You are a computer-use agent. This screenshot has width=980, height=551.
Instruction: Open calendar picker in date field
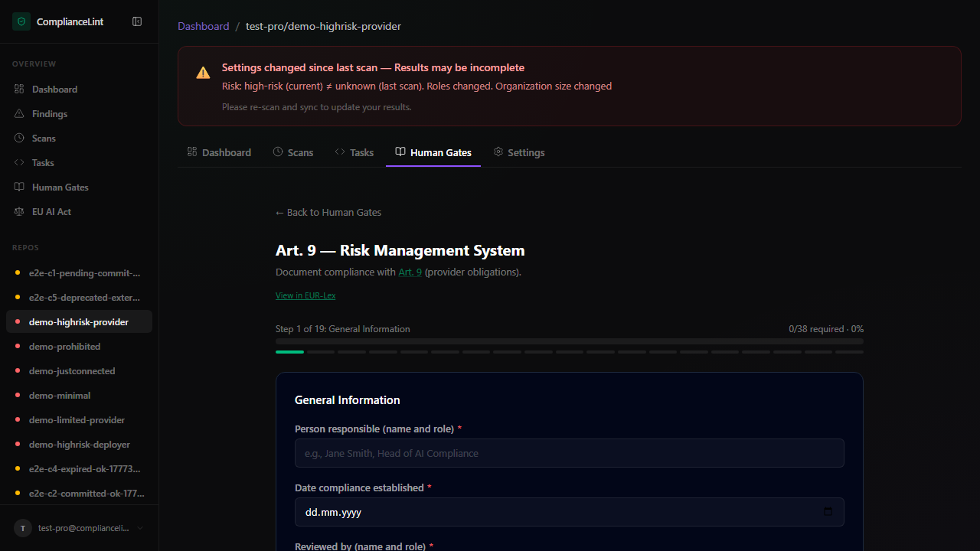[x=827, y=512]
